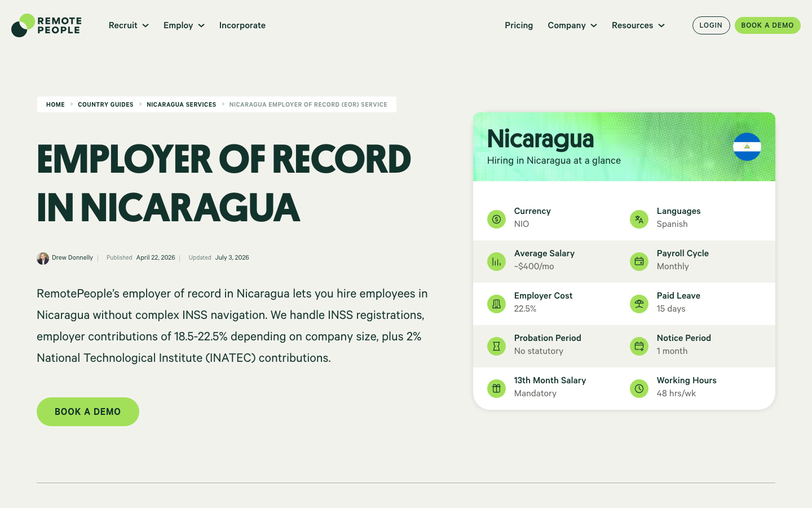Click the Employer Cost building icon

[x=496, y=304]
